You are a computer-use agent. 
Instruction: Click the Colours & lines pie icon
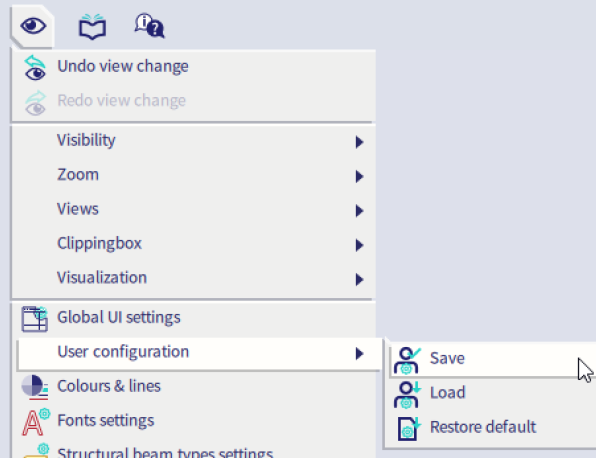(x=35, y=387)
